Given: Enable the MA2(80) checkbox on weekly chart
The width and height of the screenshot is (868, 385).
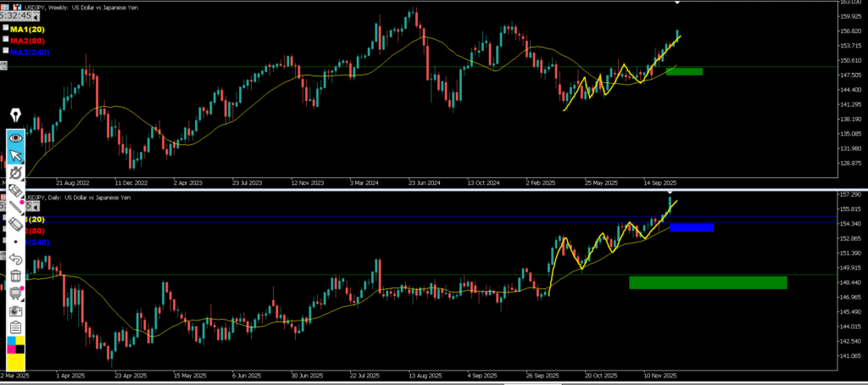Looking at the screenshot, I should click(6, 39).
